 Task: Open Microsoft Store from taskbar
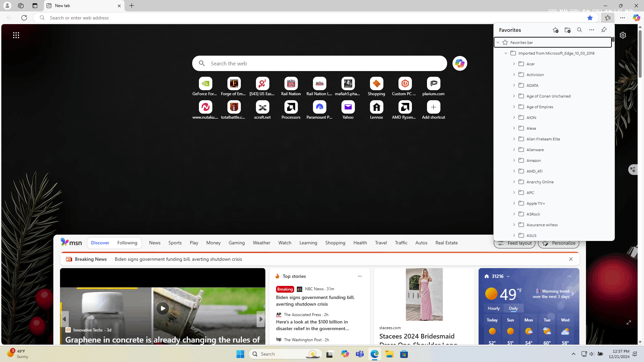click(x=404, y=354)
